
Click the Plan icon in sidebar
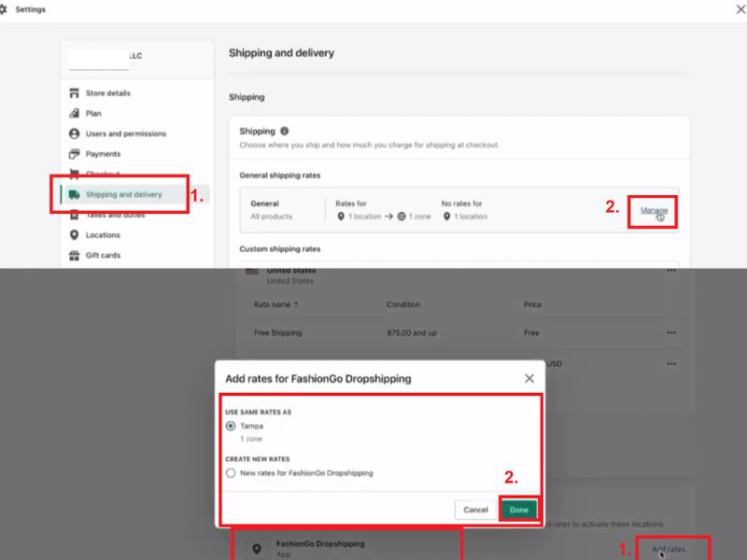(x=75, y=114)
